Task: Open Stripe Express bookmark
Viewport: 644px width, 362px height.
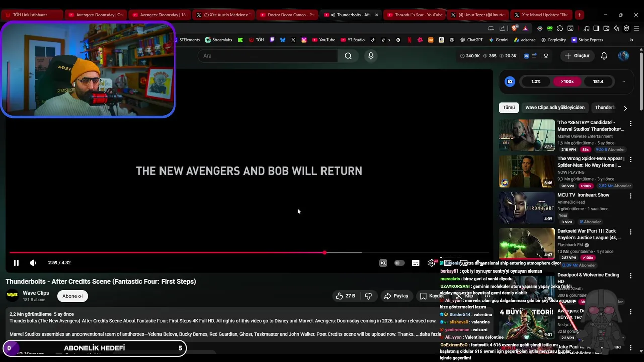Action: pos(587,40)
